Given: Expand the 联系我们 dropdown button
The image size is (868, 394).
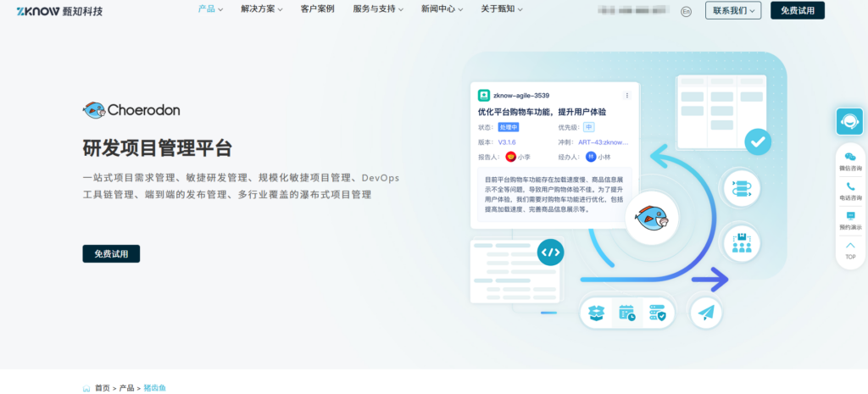Looking at the screenshot, I should click(x=732, y=10).
